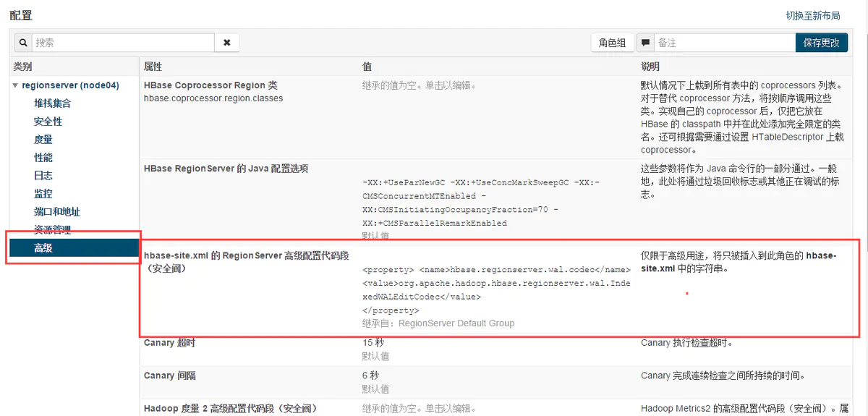
Task: Click the 配置 page heading
Action: coord(21,15)
